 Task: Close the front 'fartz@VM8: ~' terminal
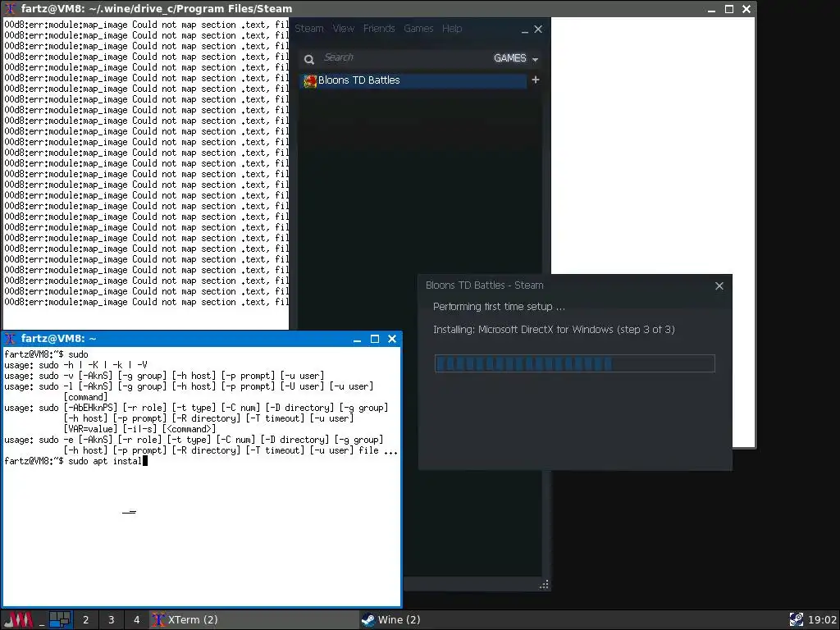[392, 339]
